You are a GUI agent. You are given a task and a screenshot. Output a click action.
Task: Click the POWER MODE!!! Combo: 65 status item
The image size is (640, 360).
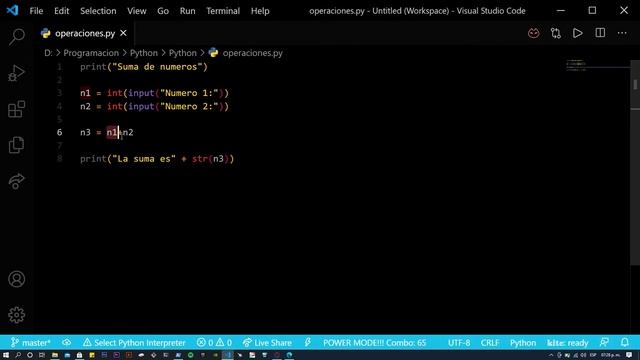point(374,342)
